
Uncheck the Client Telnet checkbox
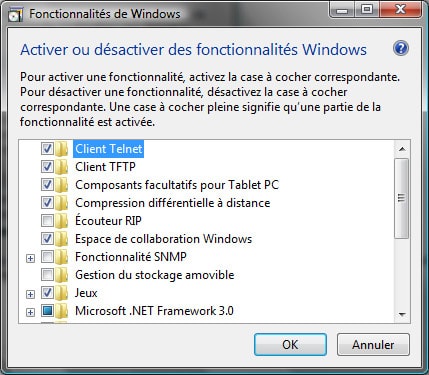(47, 149)
